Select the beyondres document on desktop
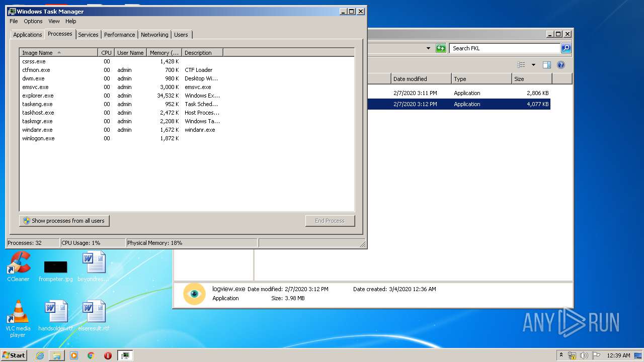 pos(94,267)
